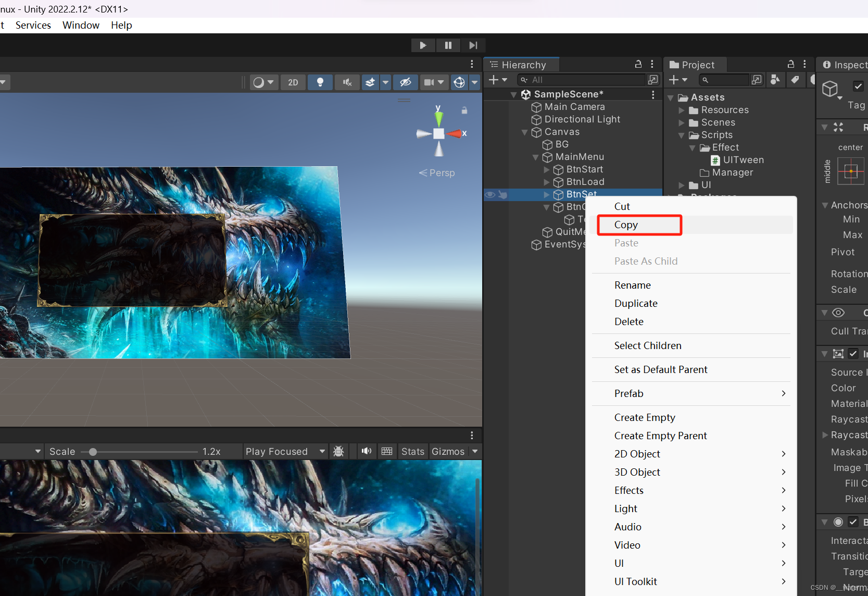Click the Pause button in the top toolbar
Viewport: 868px width, 596px height.
448,45
